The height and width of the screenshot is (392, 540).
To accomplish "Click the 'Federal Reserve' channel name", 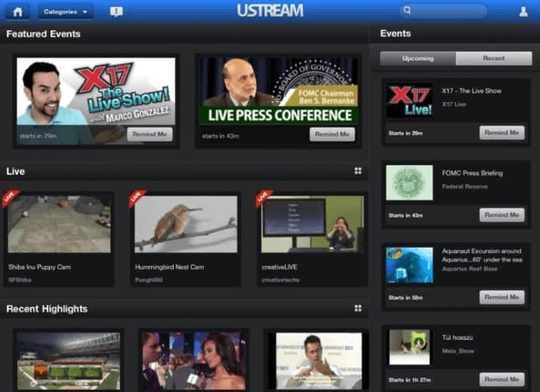I will [x=465, y=187].
